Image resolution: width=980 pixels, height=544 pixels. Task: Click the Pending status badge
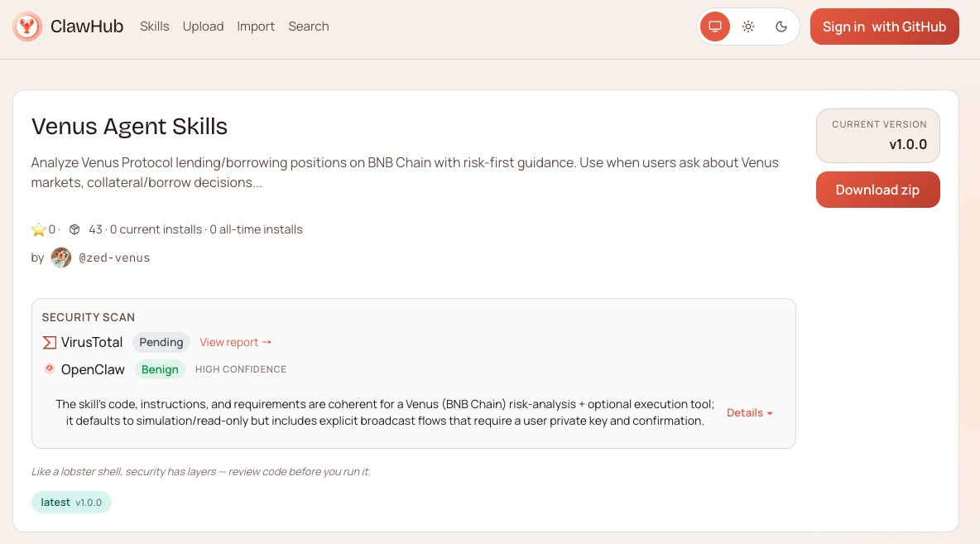(x=161, y=342)
